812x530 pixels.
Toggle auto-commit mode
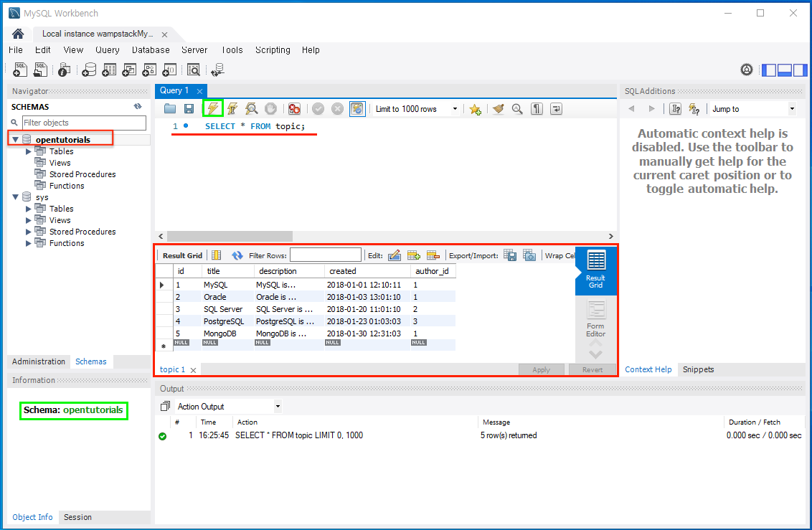point(357,109)
